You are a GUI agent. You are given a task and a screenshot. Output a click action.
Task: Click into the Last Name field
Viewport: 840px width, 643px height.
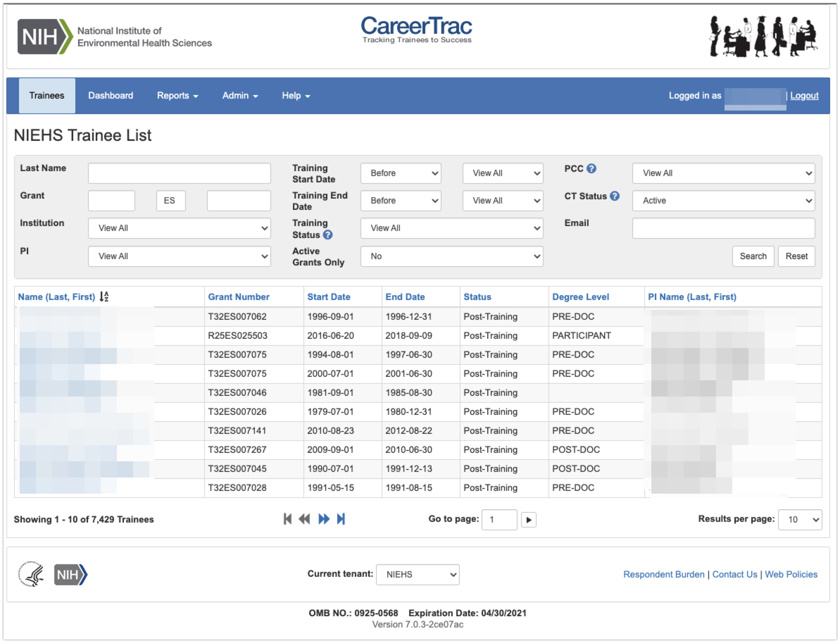[x=179, y=173]
